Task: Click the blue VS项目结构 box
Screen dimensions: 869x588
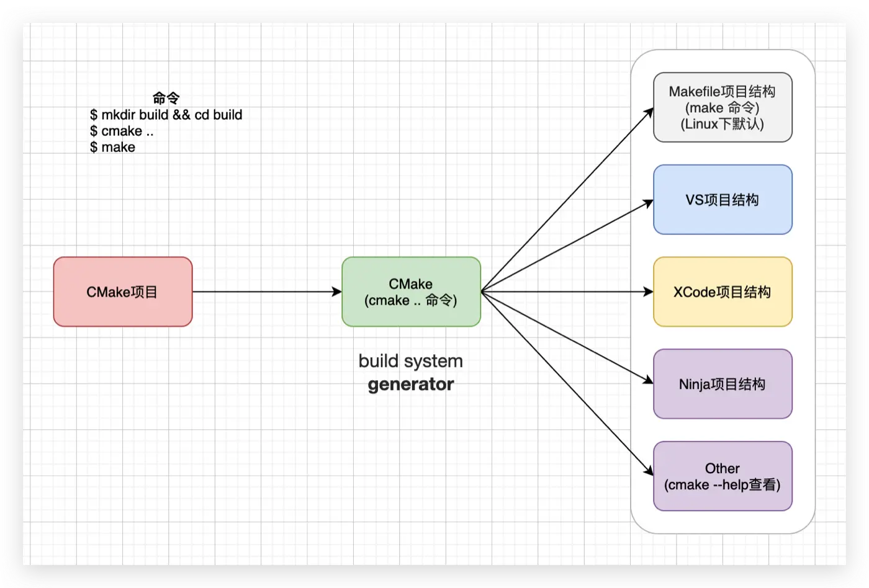Action: tap(723, 200)
